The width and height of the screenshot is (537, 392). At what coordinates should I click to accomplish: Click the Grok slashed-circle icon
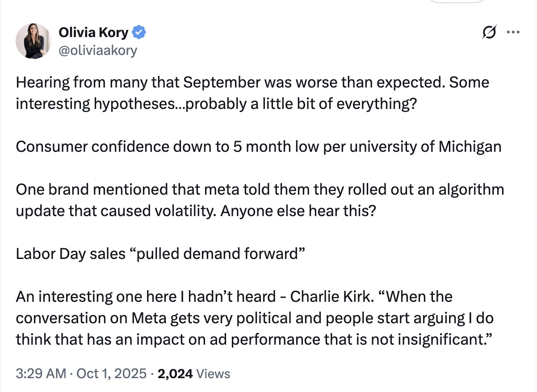[x=489, y=33]
